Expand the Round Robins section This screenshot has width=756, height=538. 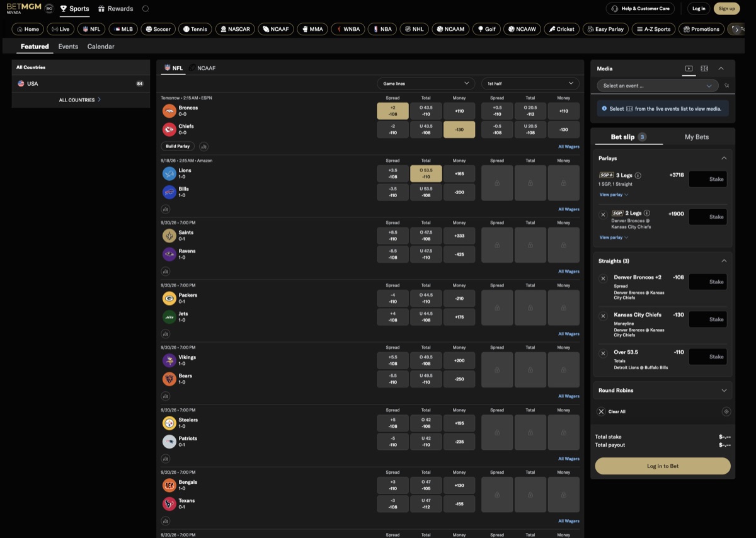click(x=724, y=391)
